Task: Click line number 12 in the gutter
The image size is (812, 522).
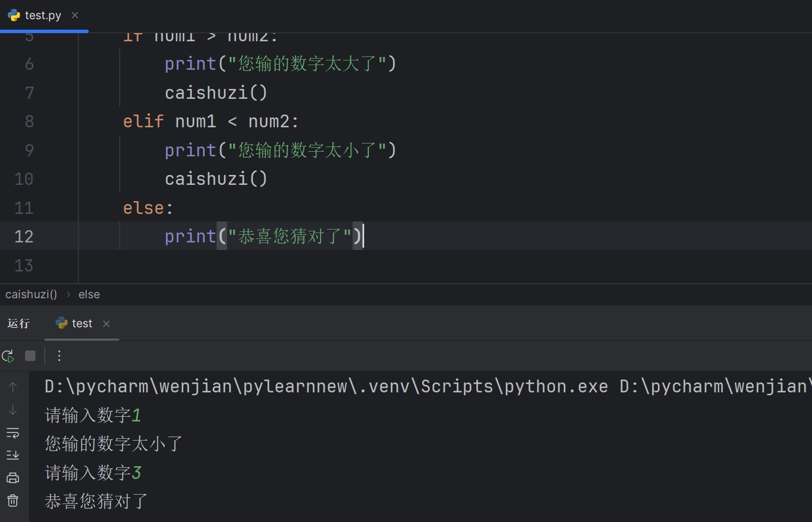Action: pyautogui.click(x=24, y=237)
